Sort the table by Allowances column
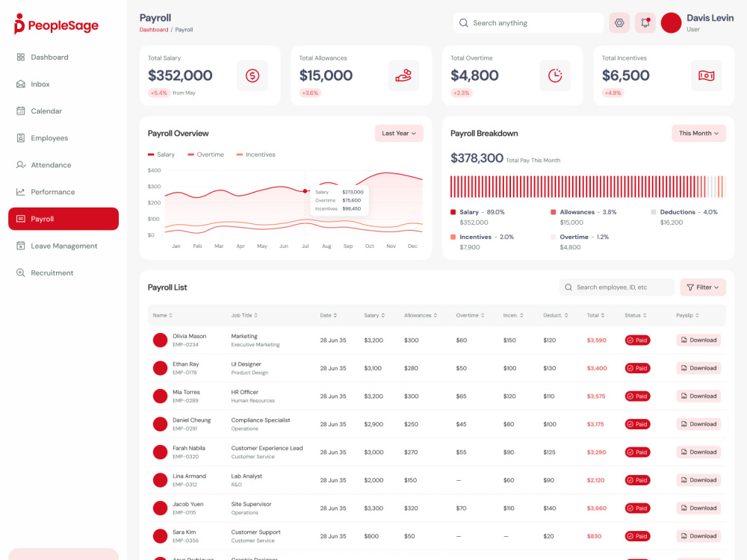 [x=421, y=315]
